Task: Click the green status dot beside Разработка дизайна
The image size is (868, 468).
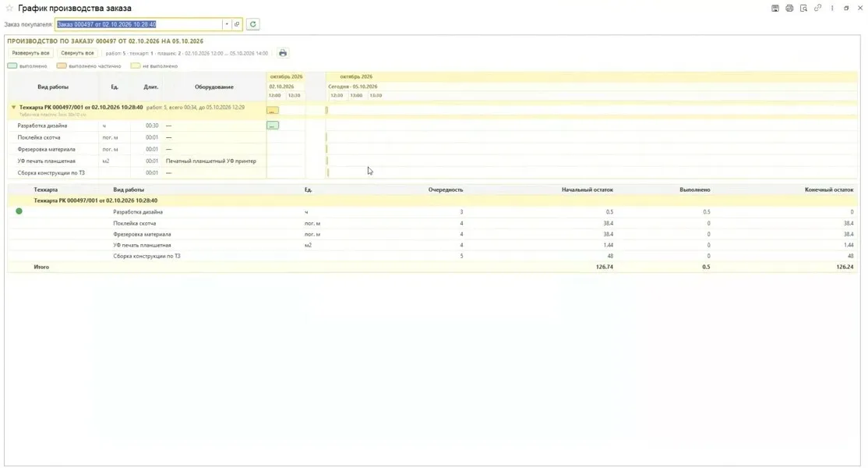Action: coord(19,211)
